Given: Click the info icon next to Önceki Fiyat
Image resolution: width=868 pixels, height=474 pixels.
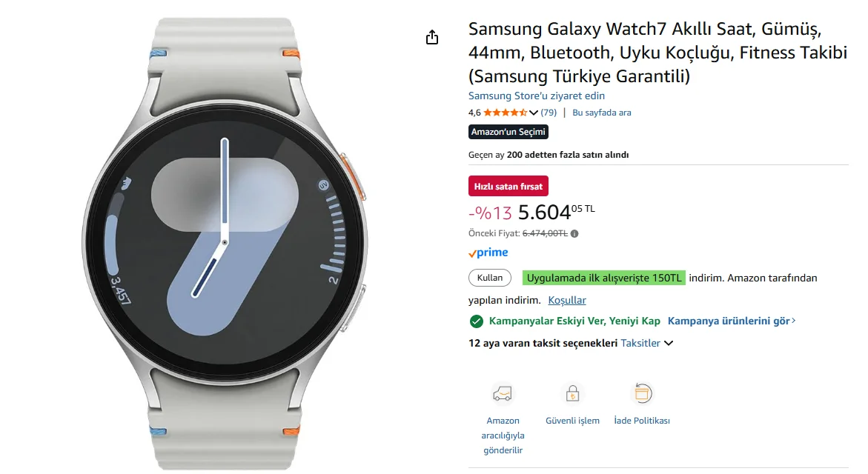Looking at the screenshot, I should tap(574, 233).
